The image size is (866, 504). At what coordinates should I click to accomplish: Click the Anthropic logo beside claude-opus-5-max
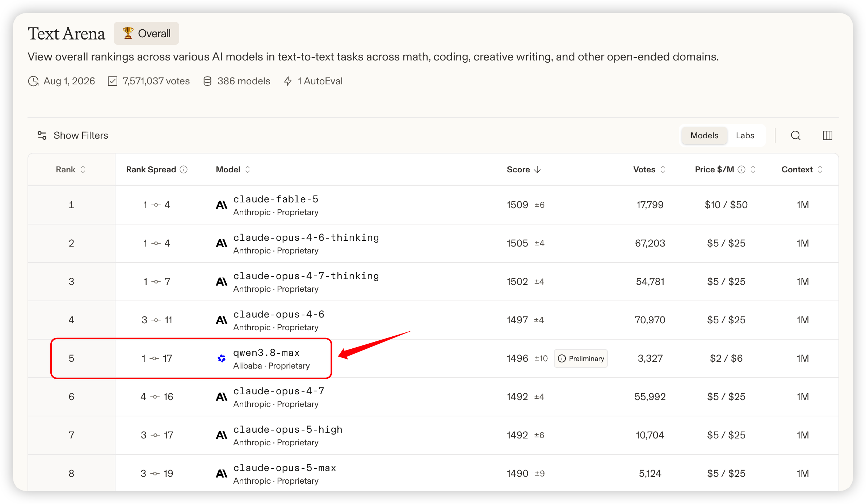pyautogui.click(x=222, y=474)
